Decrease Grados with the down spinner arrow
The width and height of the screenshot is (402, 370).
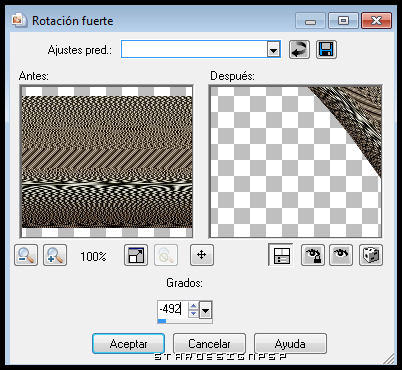click(x=193, y=314)
